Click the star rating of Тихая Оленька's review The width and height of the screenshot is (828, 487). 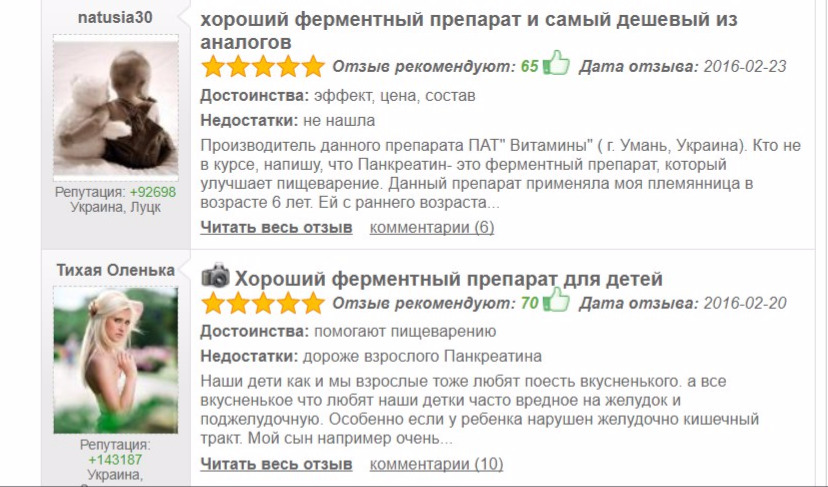point(262,303)
